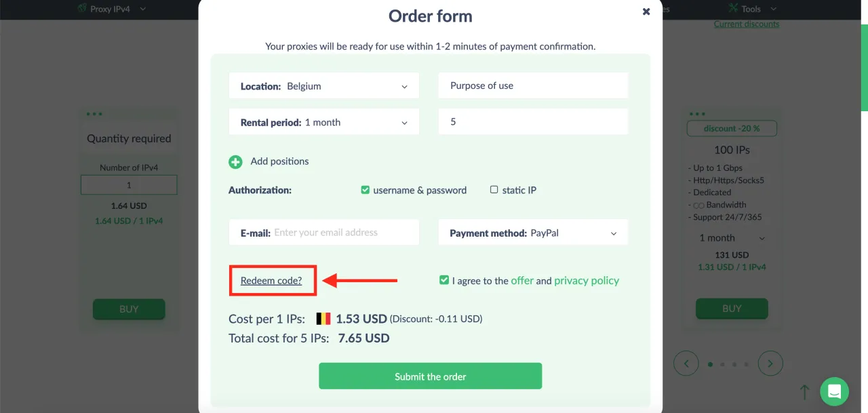Viewport: 868px width, 413px height.
Task: Open the Location dropdown showing Belgium
Action: pyautogui.click(x=324, y=86)
